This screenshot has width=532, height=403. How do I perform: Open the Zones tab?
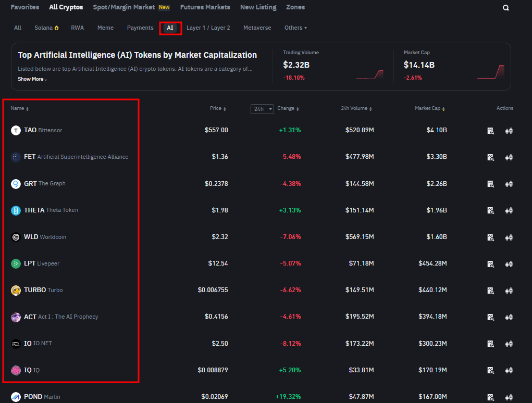coord(295,7)
